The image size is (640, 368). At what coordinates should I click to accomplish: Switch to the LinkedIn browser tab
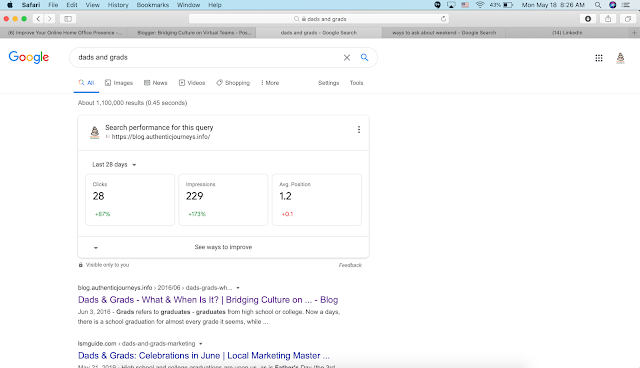click(x=567, y=33)
